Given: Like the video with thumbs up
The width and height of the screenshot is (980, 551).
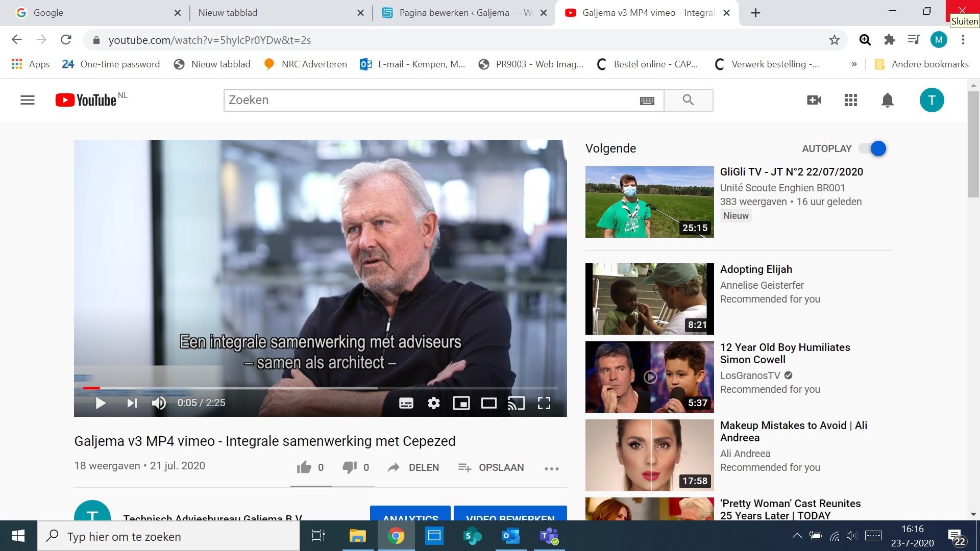Looking at the screenshot, I should pos(304,467).
